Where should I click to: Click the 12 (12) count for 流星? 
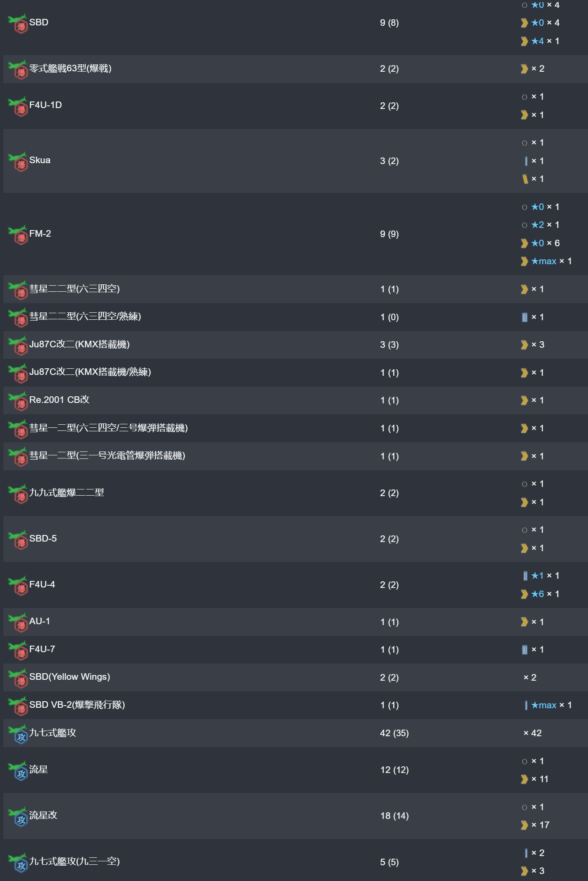click(394, 770)
